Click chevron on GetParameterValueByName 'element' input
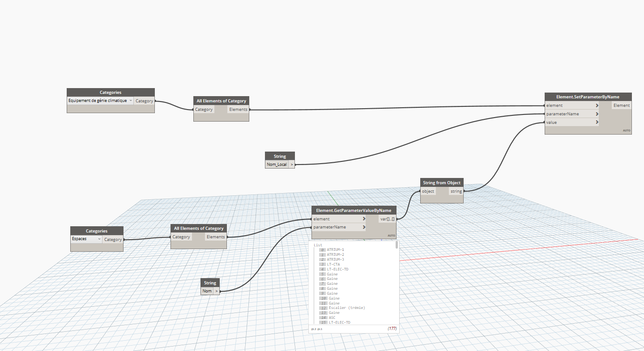The height and width of the screenshot is (351, 644). pos(364,219)
